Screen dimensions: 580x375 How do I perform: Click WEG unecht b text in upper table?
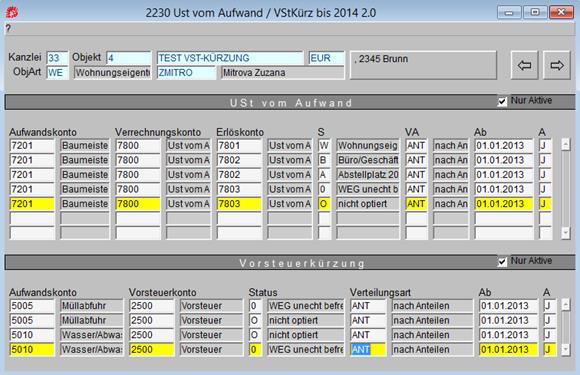[368, 189]
